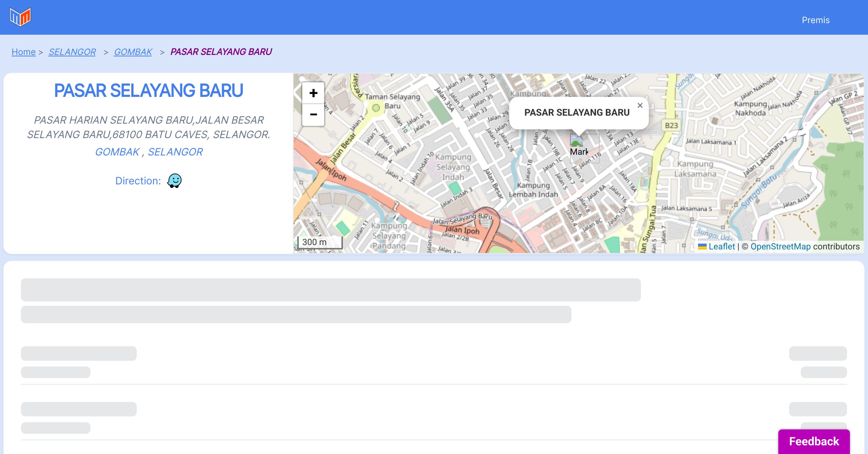Click the site logo in header
This screenshot has height=454, width=868.
pyautogui.click(x=20, y=17)
